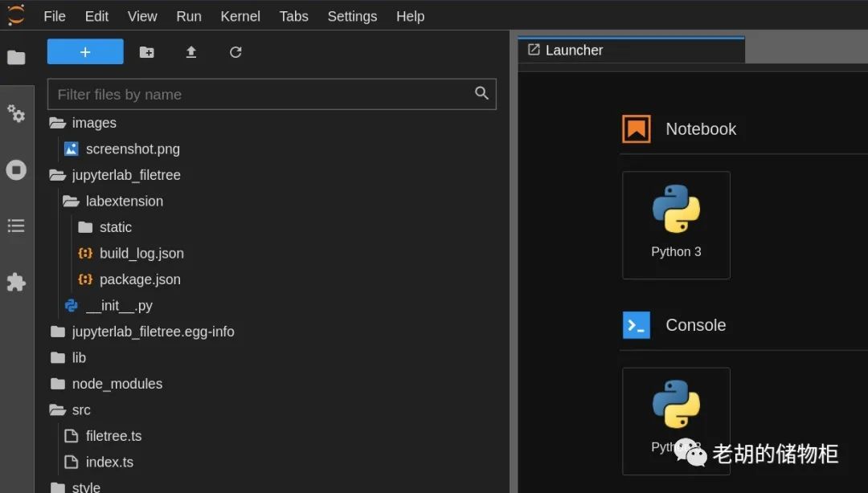Open the Property Inspector gears sidebar icon

pyautogui.click(x=16, y=113)
